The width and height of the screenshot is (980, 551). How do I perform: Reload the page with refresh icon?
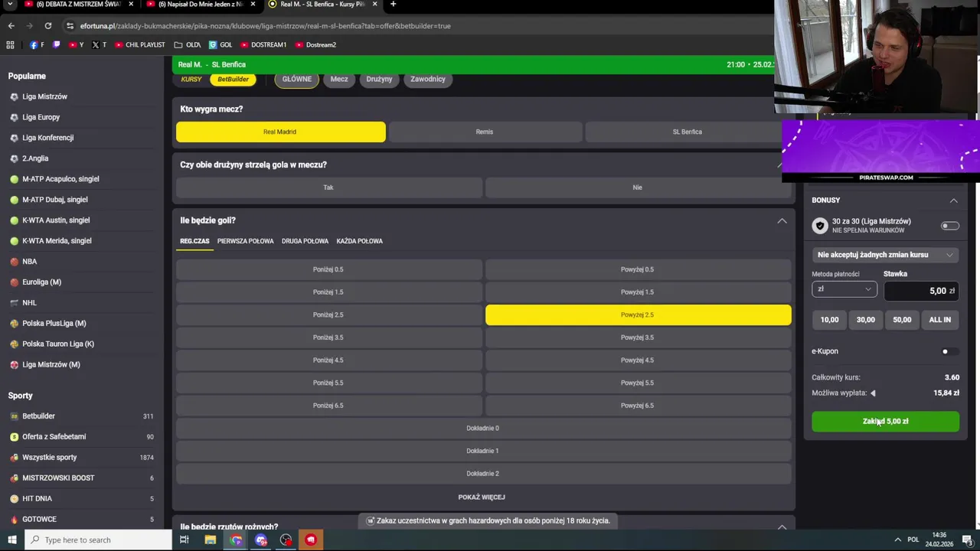click(x=47, y=26)
